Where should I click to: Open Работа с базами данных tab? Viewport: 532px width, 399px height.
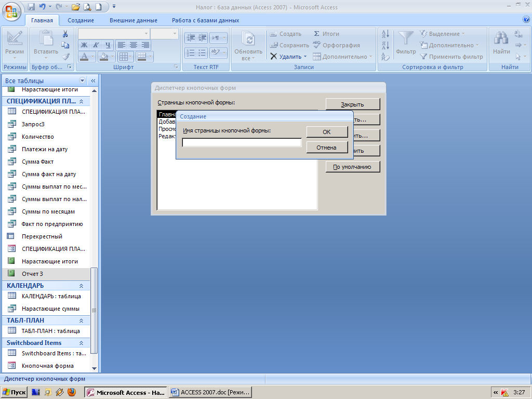click(205, 20)
